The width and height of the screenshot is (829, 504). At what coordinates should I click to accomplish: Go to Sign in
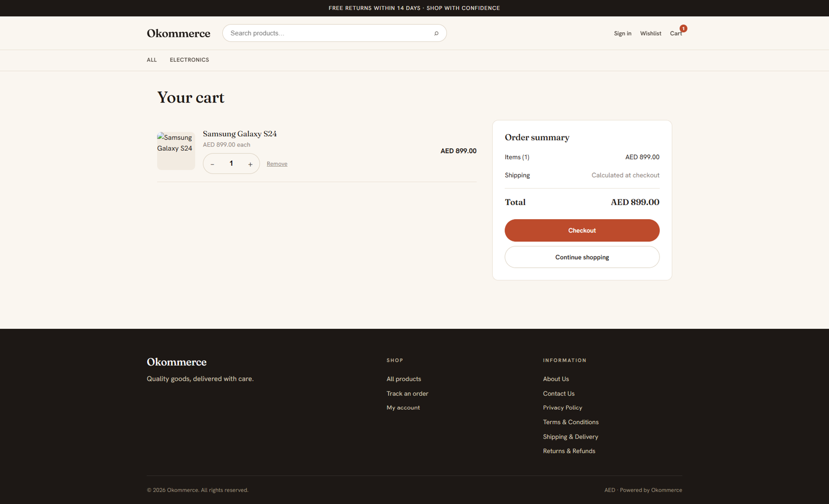coord(622,33)
